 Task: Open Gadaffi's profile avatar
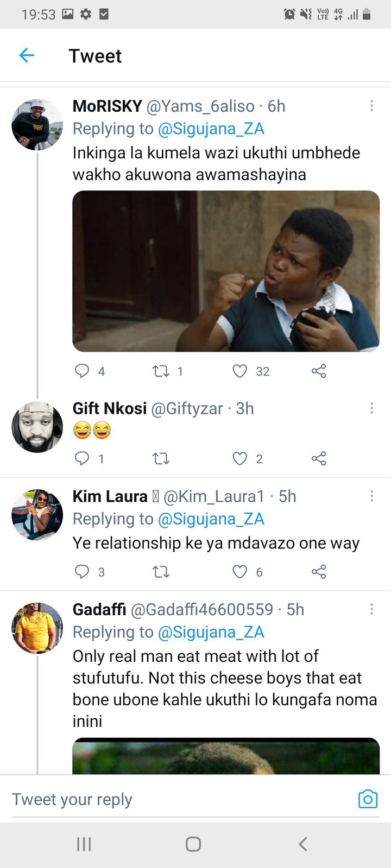37,628
